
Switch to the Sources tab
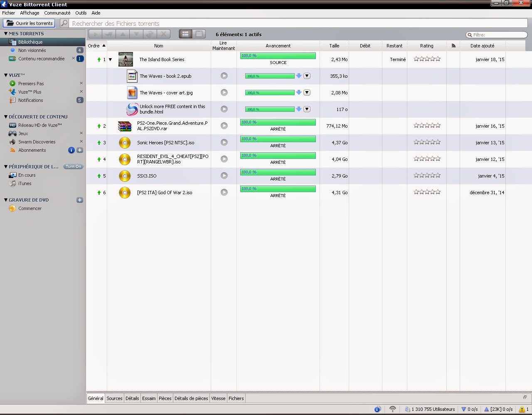coord(114,398)
